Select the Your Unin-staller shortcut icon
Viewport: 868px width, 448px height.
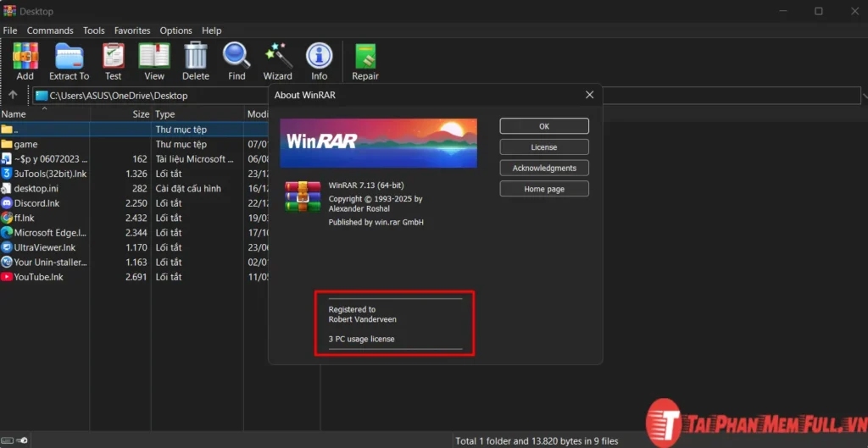pyautogui.click(x=7, y=262)
